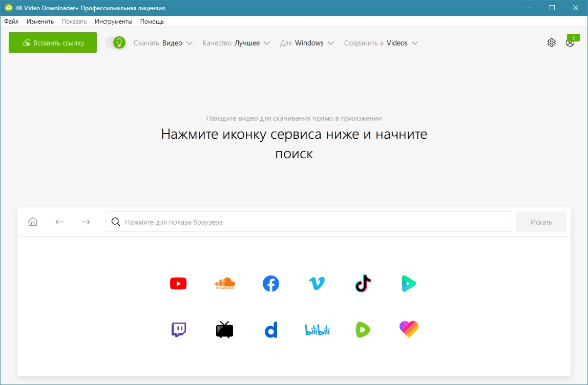
Task: Click the browser search input field
Action: (x=308, y=222)
